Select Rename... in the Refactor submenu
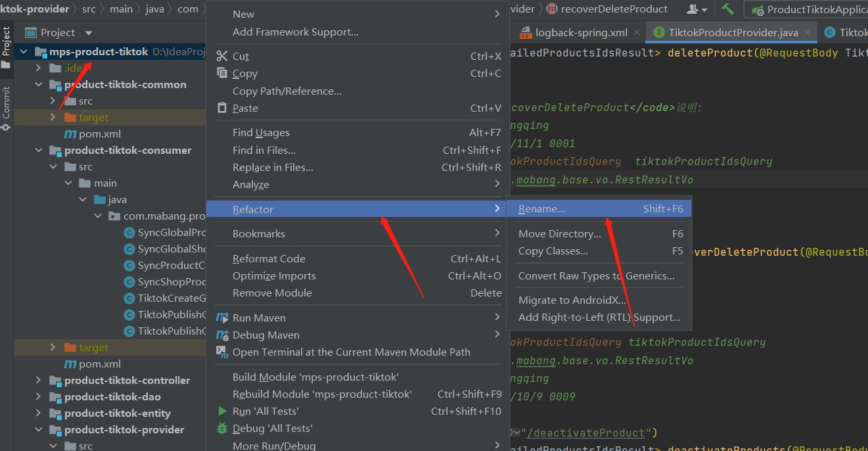Image resolution: width=868 pixels, height=451 pixels. (541, 209)
